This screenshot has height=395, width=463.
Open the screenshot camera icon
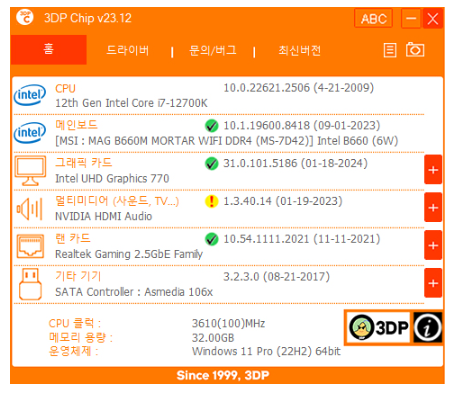click(415, 50)
